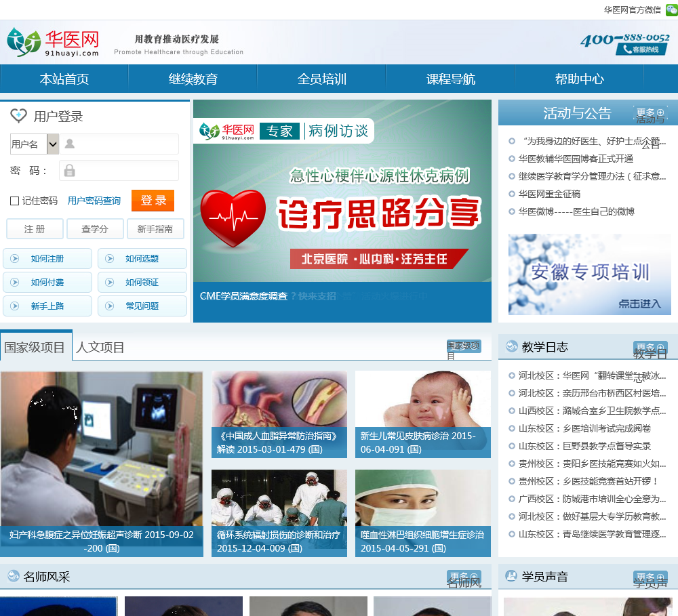
Task: Click the 注册 button
Action: [35, 229]
